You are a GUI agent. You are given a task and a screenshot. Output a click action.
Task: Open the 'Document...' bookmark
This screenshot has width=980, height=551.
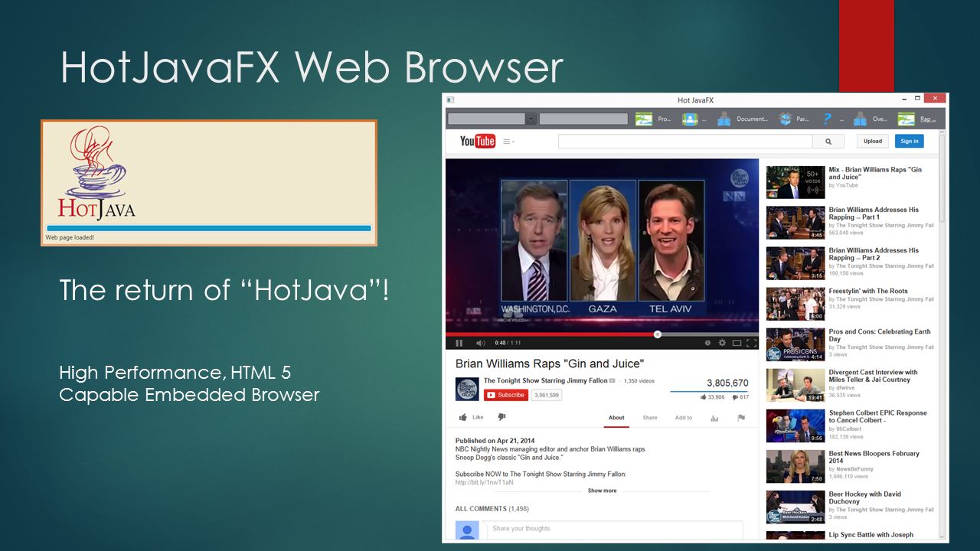pos(744,119)
